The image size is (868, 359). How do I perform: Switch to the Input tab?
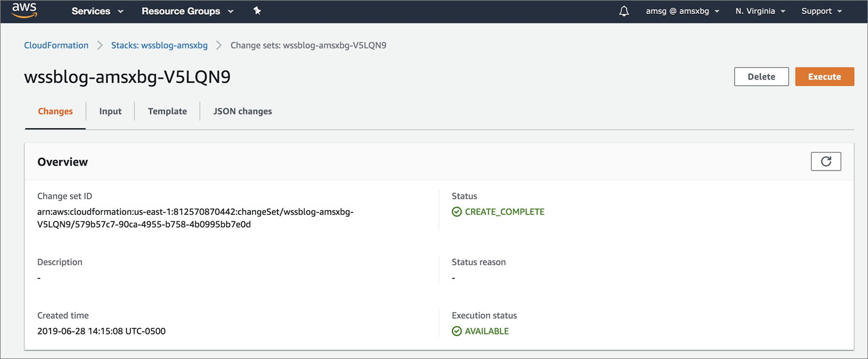click(x=111, y=111)
